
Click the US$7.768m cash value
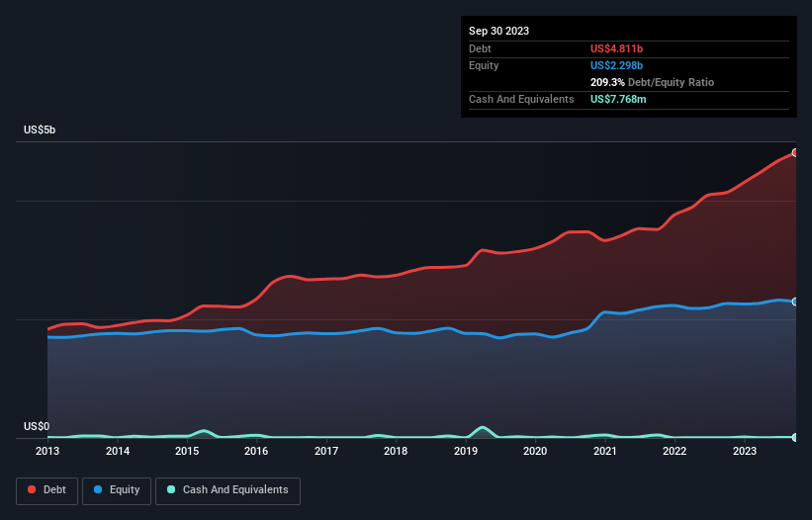point(618,99)
